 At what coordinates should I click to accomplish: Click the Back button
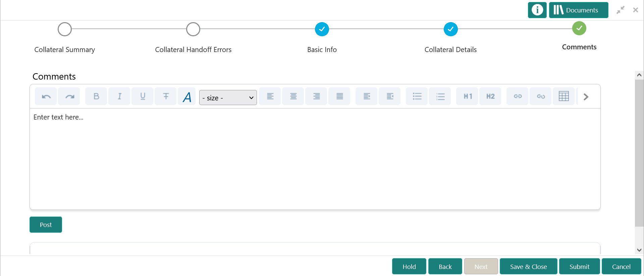pos(445,267)
